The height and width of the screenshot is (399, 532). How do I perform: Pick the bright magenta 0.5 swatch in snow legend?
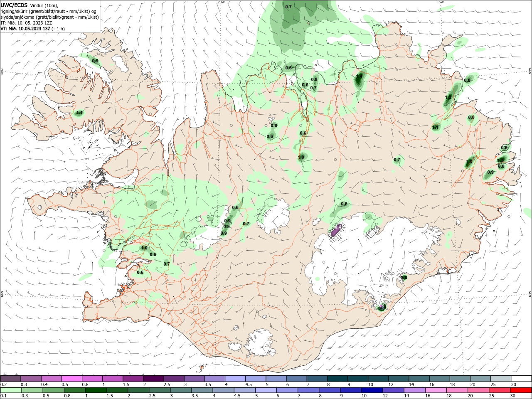[71, 379]
